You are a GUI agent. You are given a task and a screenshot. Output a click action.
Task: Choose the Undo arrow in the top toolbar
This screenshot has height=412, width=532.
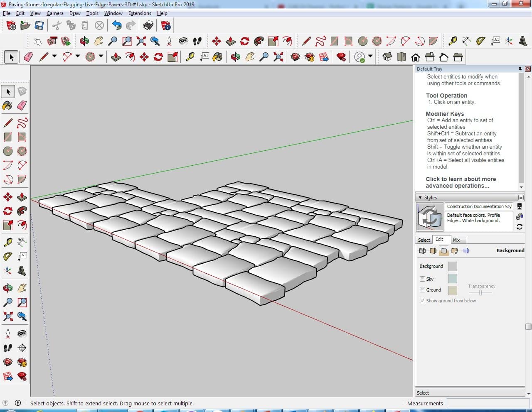coord(117,26)
